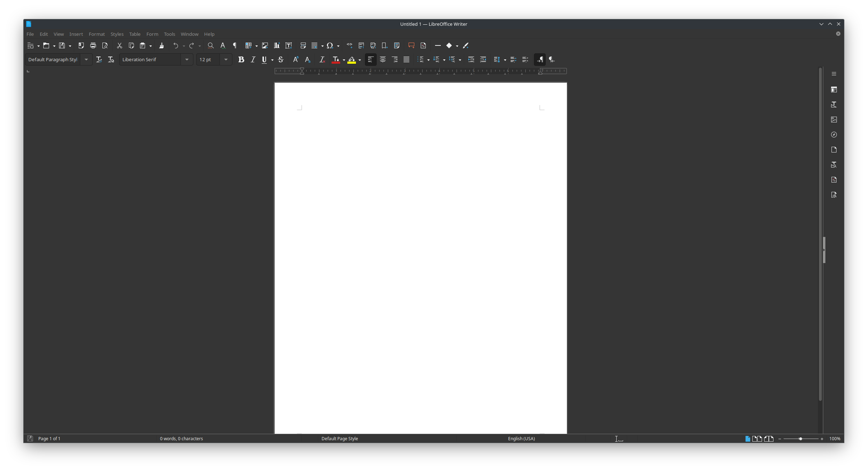Screen dimensions: 868x471
Task: Click the Clone Formatting paintbrush icon
Action: click(x=161, y=45)
